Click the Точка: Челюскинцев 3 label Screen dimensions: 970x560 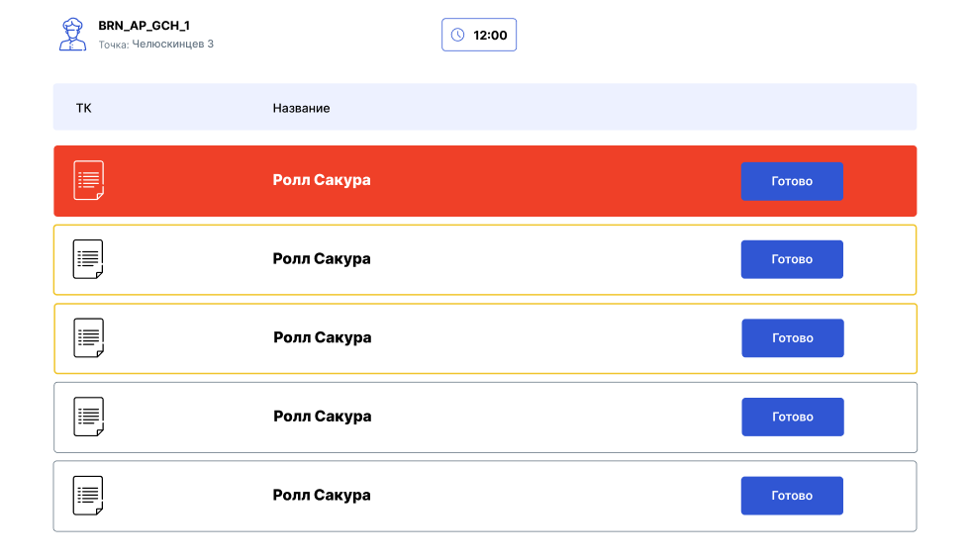155,45
